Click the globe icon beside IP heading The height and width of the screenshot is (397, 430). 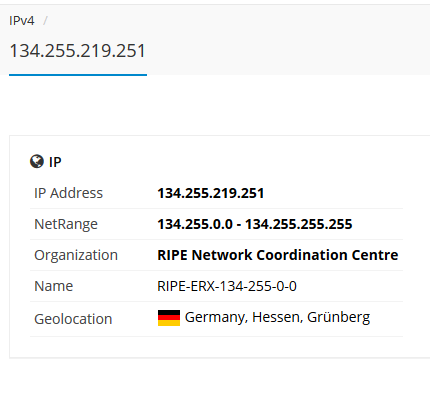click(37, 162)
